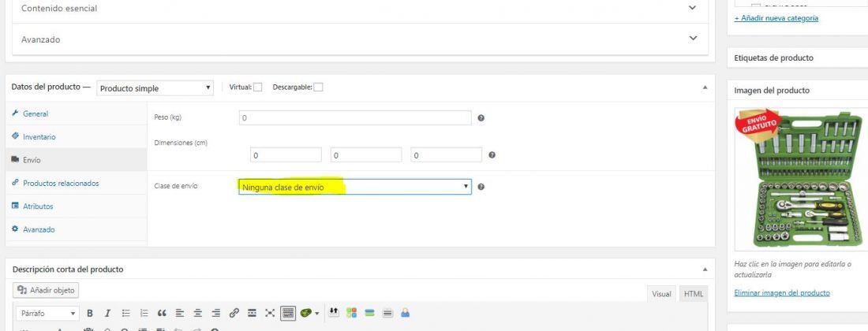The image size is (868, 331).
Task: Toggle the toolbar (kitchen sink) button
Action: 288,314
